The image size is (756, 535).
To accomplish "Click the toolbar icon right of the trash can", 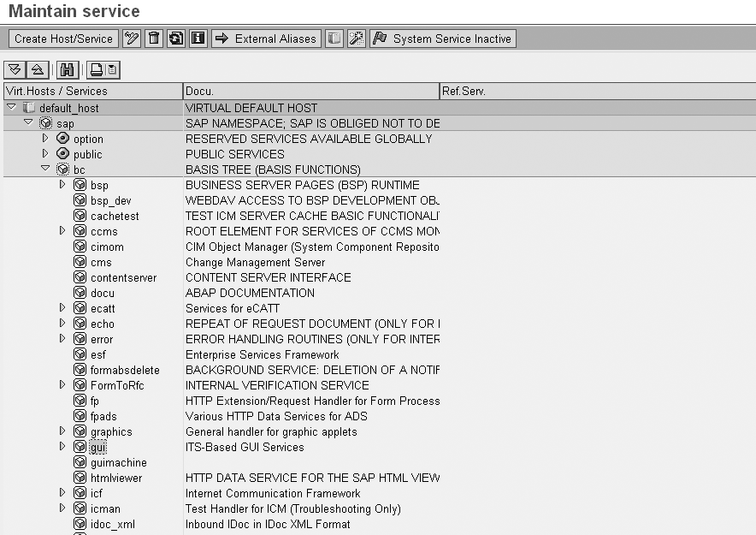I will pyautogui.click(x=176, y=39).
